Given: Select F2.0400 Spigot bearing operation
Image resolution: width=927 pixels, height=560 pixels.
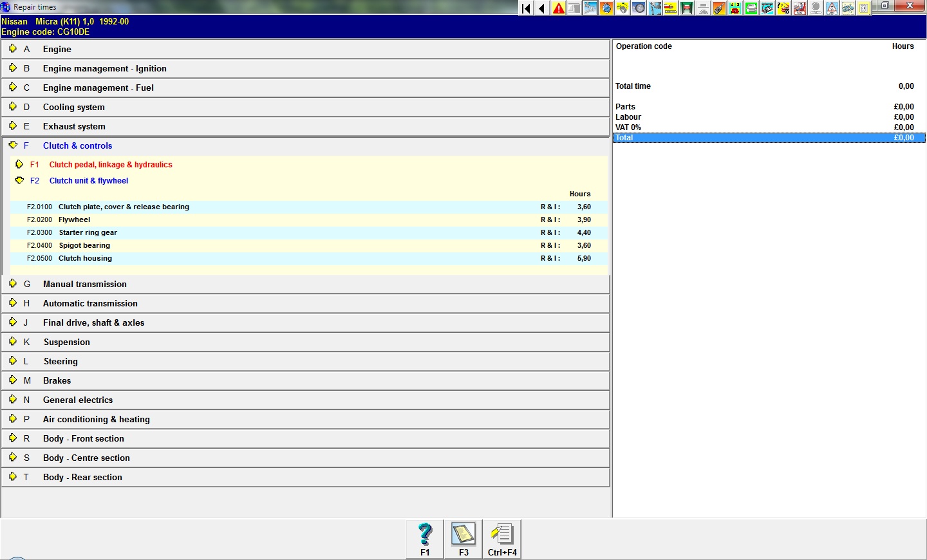Looking at the screenshot, I should pos(309,245).
